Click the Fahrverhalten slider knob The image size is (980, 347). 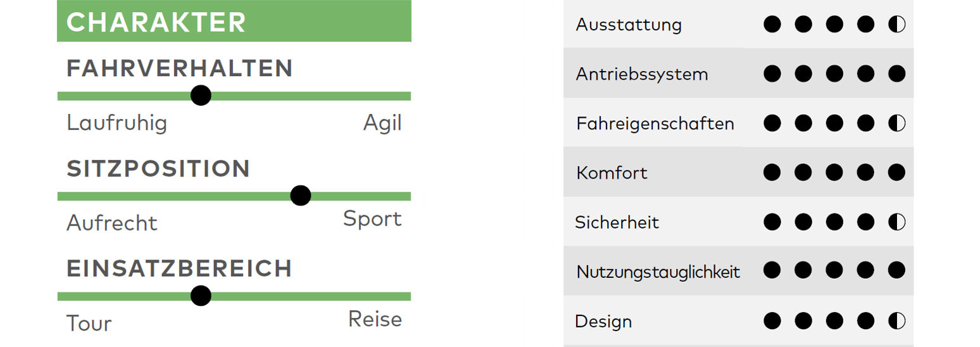pos(201,96)
